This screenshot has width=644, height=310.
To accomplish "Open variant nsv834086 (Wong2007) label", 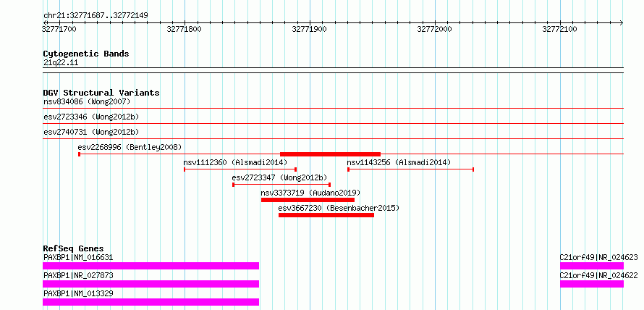I will [x=87, y=101].
